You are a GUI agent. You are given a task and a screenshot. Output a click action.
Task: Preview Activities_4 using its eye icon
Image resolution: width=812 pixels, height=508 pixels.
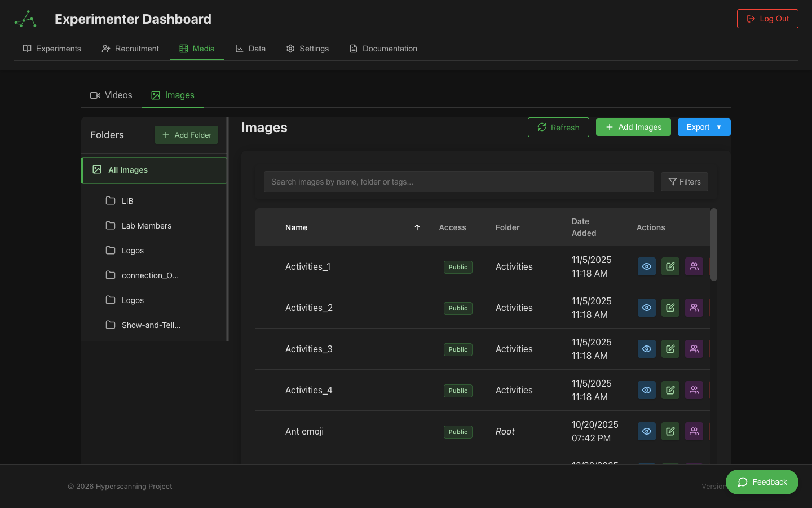(646, 390)
